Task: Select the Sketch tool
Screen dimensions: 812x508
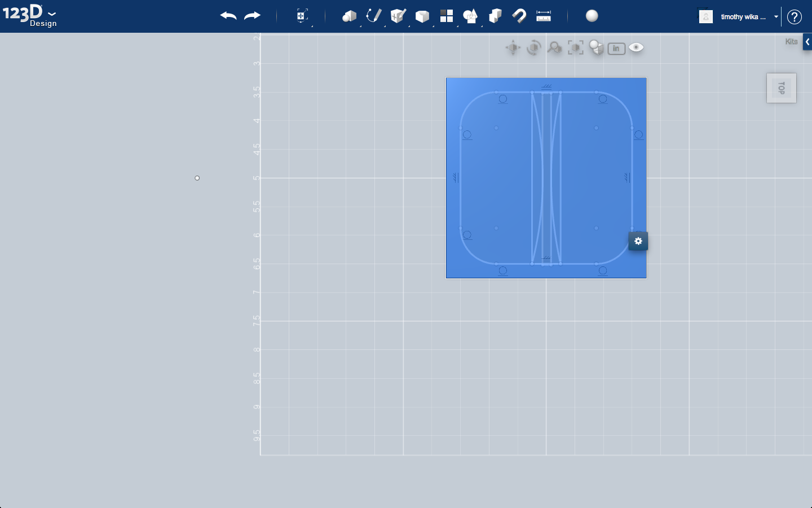Action: tap(374, 16)
